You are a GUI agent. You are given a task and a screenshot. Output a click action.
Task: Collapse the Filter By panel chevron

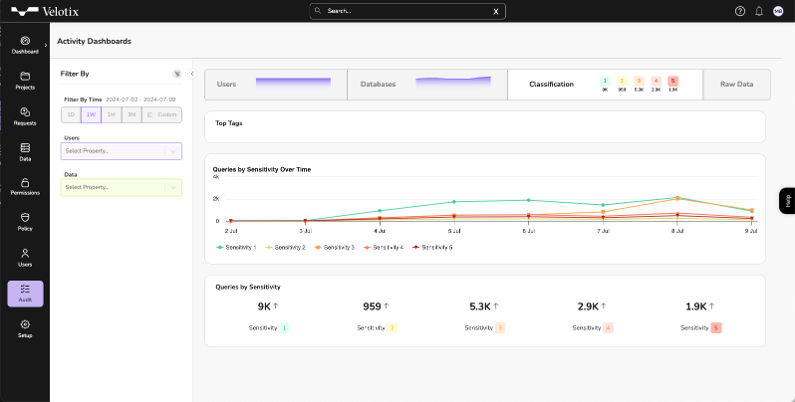(192, 74)
